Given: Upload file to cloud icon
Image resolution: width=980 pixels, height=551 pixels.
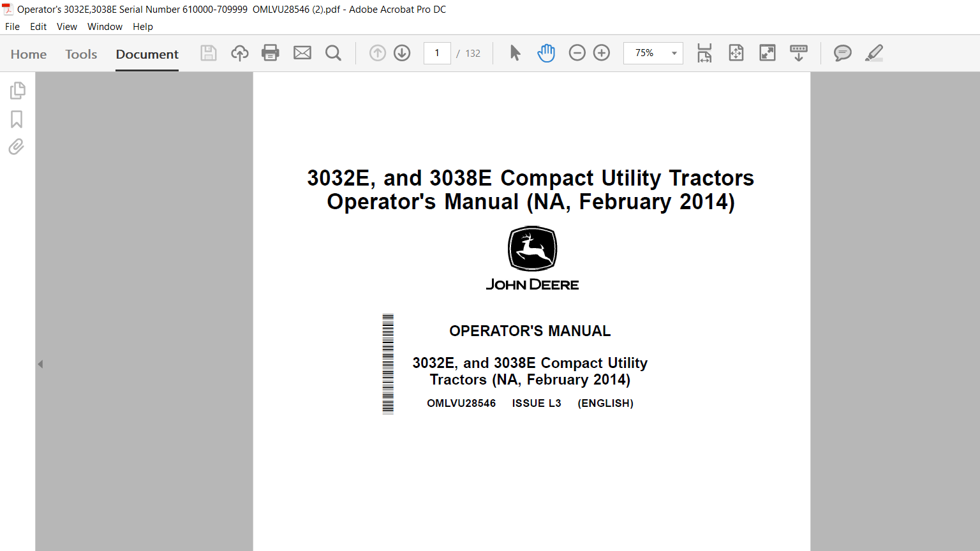Looking at the screenshot, I should point(240,53).
